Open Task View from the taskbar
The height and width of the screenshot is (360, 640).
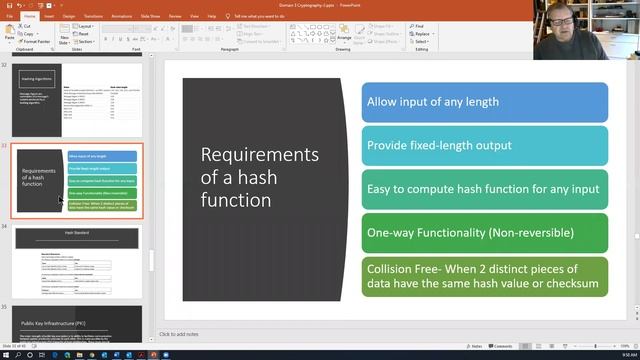[x=42, y=355]
